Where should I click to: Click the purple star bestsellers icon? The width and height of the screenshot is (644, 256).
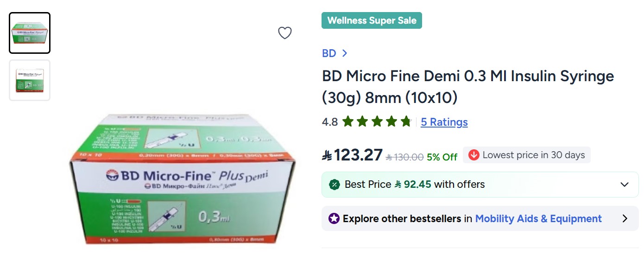pos(334,218)
